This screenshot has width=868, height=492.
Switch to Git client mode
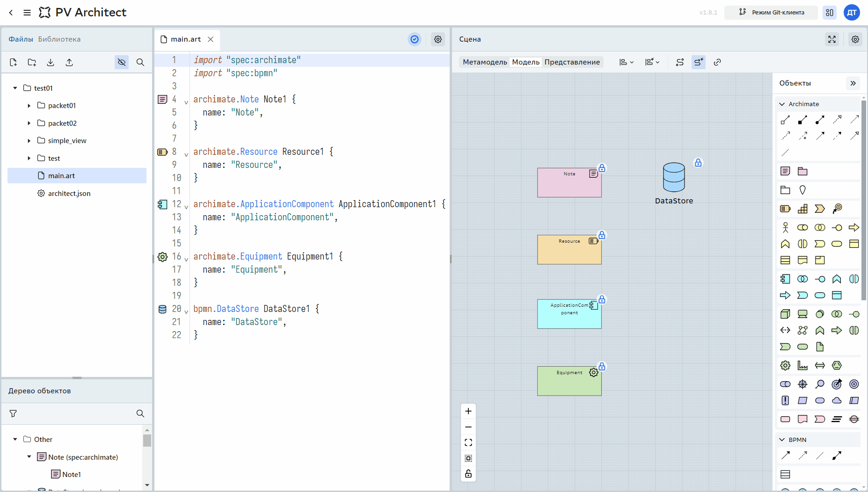(771, 13)
